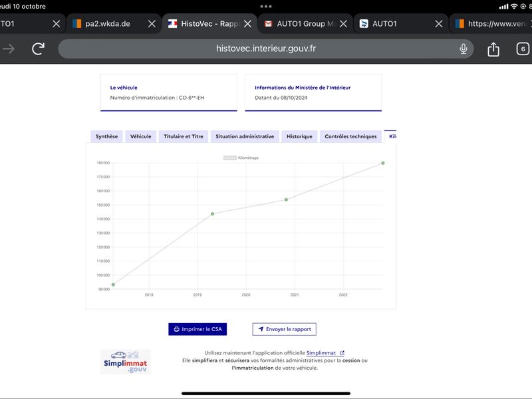This screenshot has height=399, width=532.
Task: Open the Titulaire et Titre tab
Action: [184, 136]
